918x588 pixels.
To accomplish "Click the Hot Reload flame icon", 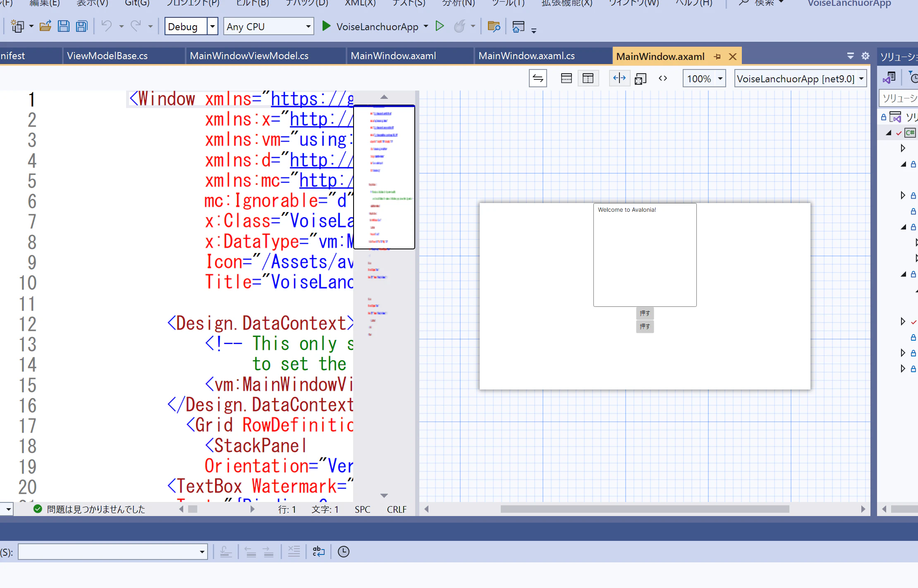I will coord(459,26).
